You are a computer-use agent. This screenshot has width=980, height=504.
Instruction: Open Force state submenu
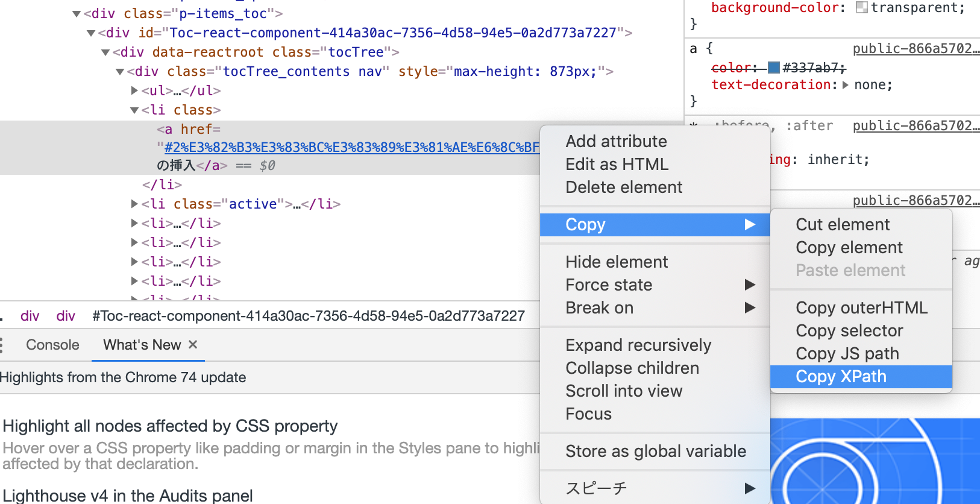pos(655,285)
